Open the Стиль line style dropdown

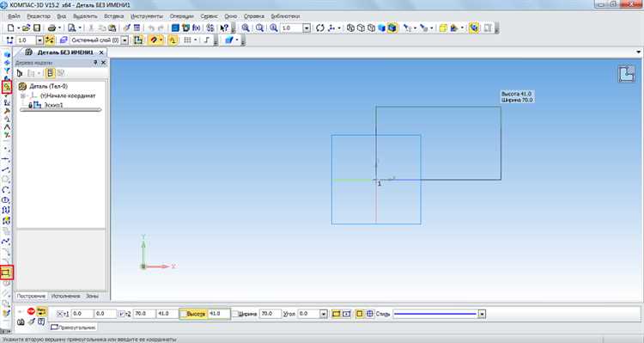[482, 314]
